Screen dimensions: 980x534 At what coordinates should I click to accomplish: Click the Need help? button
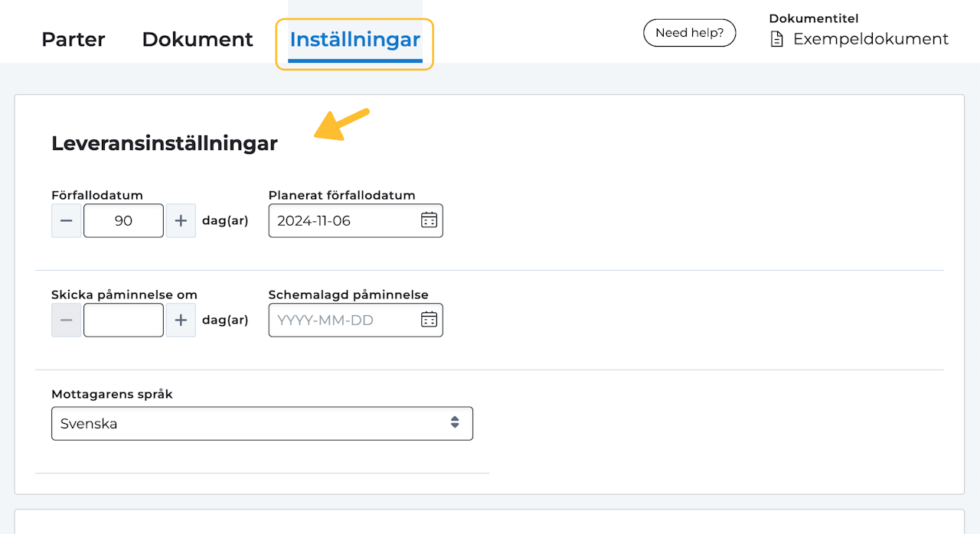point(689,33)
